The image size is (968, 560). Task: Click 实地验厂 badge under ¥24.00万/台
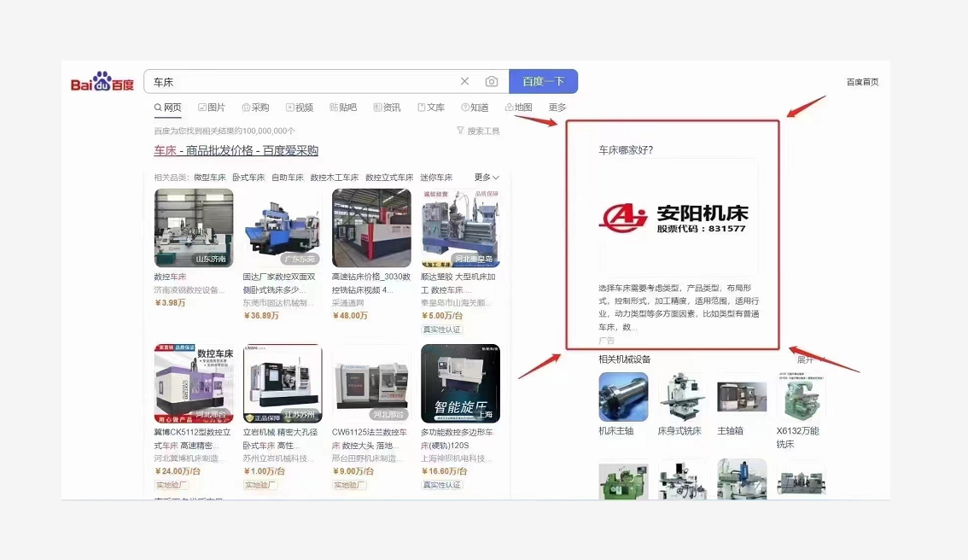click(171, 485)
